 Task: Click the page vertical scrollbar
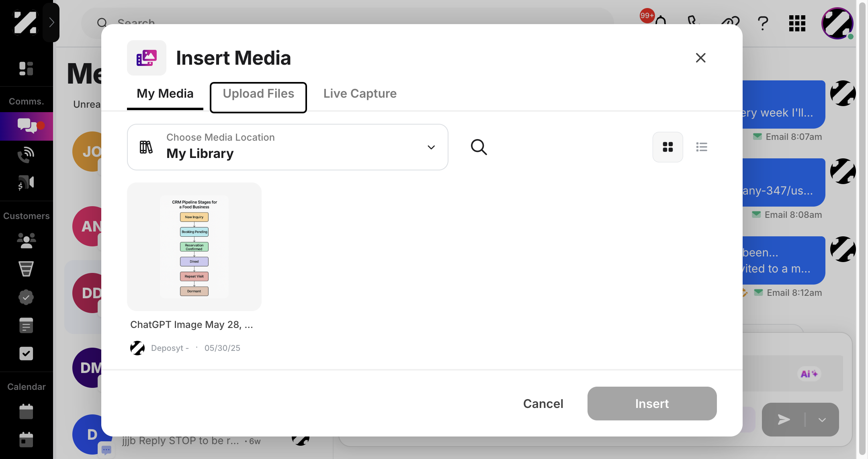click(862, 229)
